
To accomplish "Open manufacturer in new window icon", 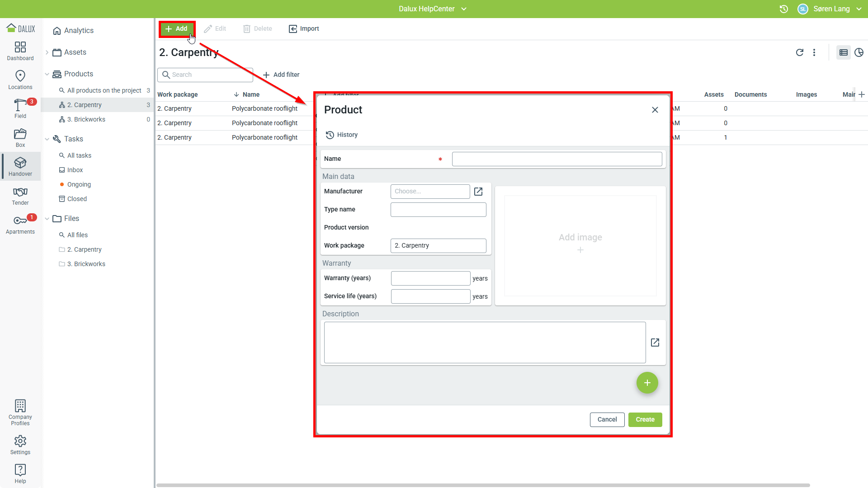I will tap(478, 192).
